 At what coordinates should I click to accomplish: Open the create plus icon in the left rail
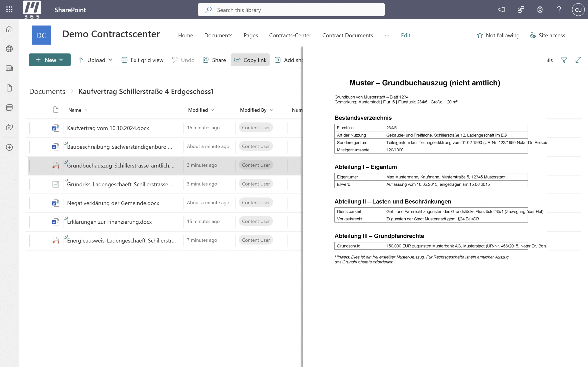[x=9, y=147]
